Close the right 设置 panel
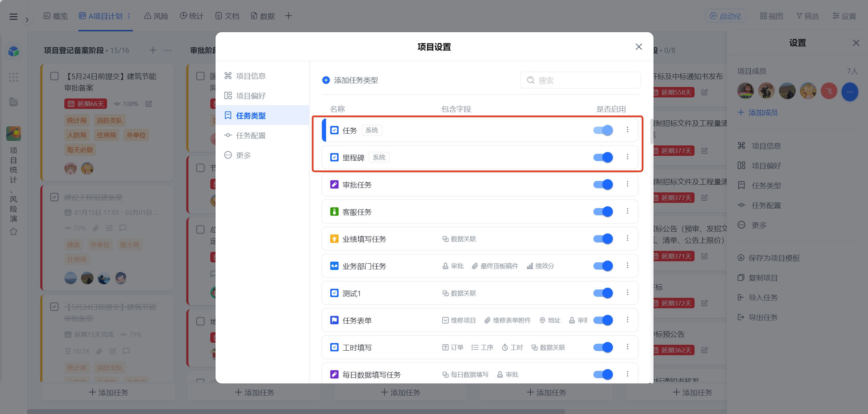Image resolution: width=868 pixels, height=414 pixels. tap(856, 43)
